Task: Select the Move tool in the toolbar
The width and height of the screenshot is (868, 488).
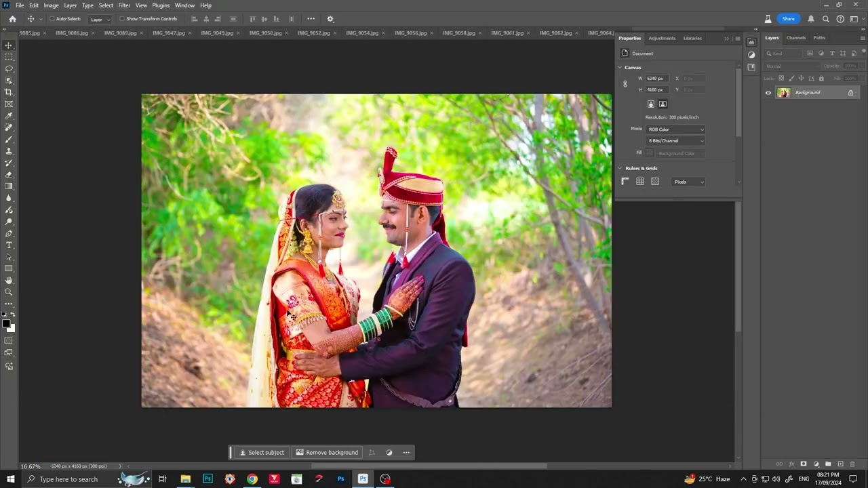Action: point(9,45)
